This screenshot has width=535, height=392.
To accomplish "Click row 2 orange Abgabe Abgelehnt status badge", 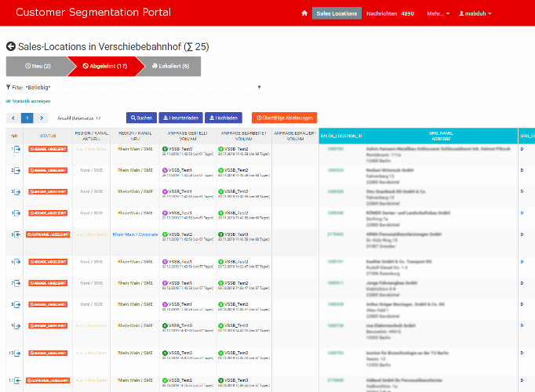I will click(x=48, y=169).
